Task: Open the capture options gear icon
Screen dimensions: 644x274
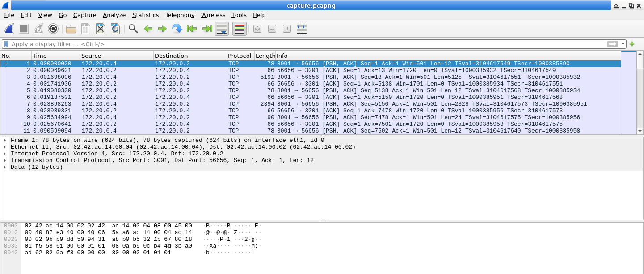Action: click(x=53, y=28)
